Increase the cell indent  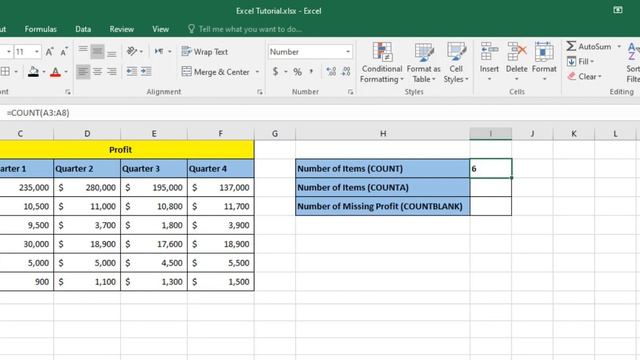(146, 72)
